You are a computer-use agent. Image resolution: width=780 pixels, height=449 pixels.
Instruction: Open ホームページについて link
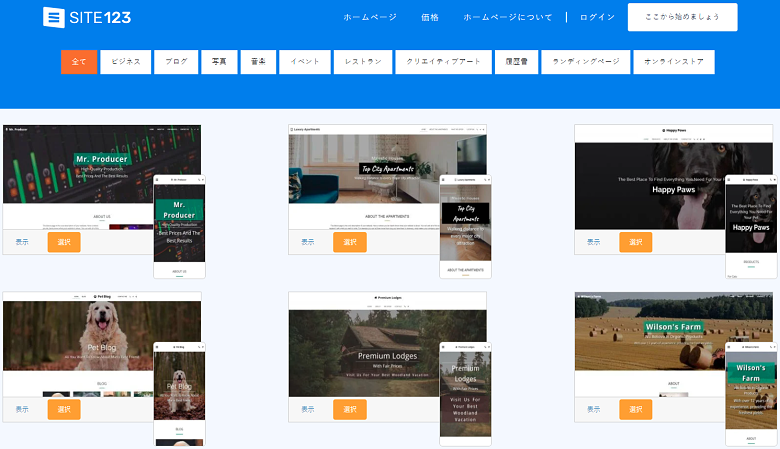tap(508, 17)
